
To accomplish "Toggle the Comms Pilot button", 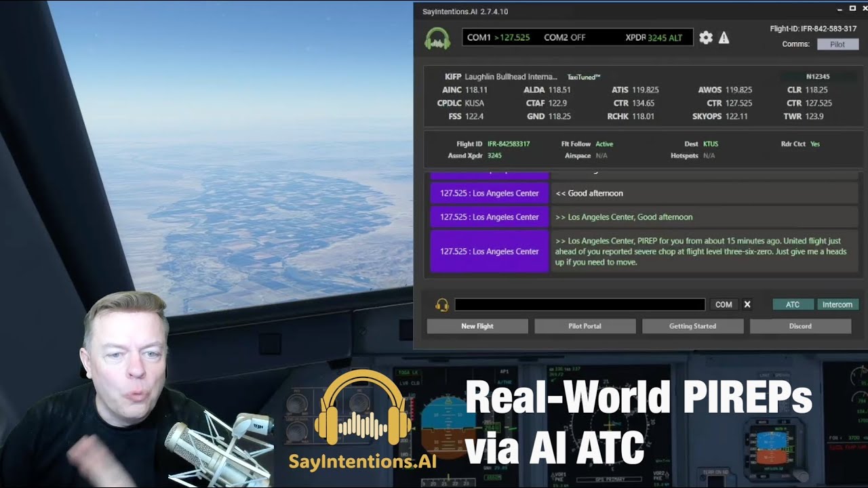I will pyautogui.click(x=837, y=44).
